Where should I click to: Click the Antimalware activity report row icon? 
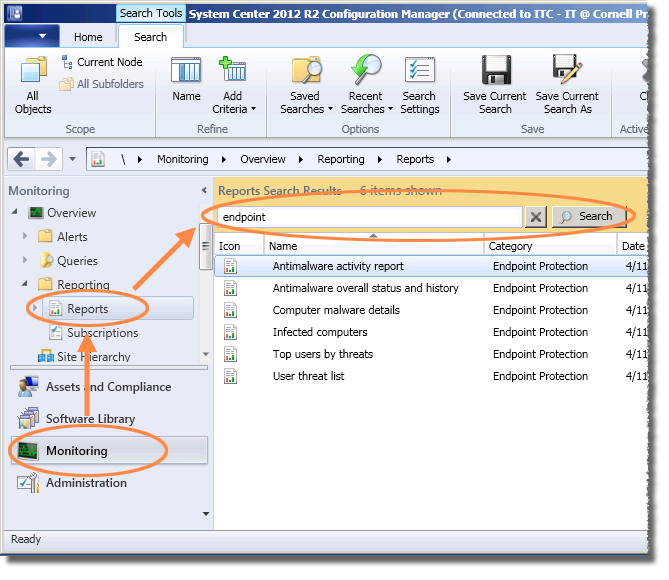[230, 266]
